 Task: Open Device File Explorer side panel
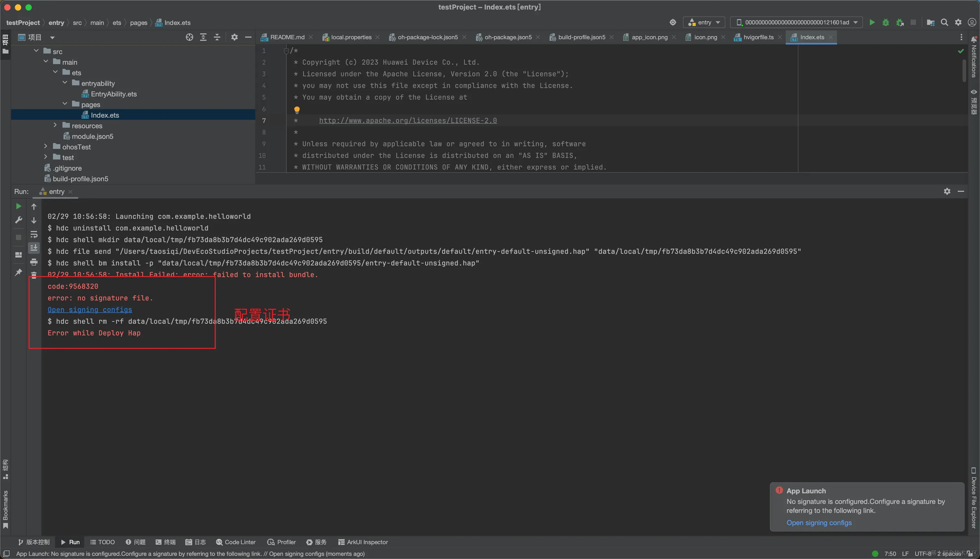point(974,498)
